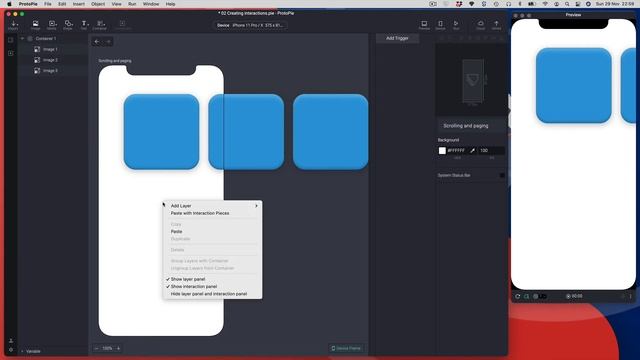This screenshot has width=640, height=360.
Task: Click the canvas zoom percentage 100%
Action: [107, 349]
